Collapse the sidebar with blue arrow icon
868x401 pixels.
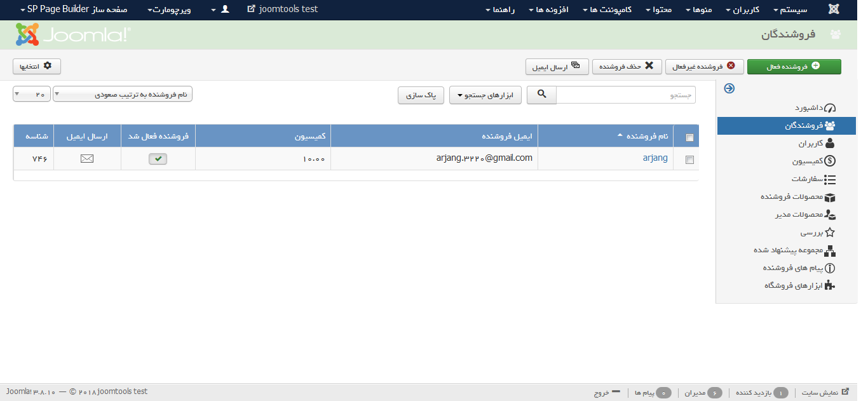pos(729,89)
